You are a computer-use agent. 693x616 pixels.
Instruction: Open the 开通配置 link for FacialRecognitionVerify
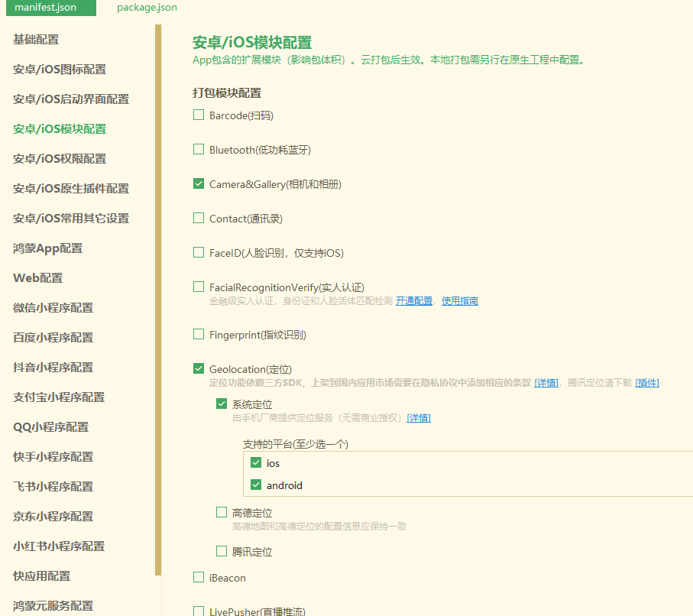[x=413, y=301]
